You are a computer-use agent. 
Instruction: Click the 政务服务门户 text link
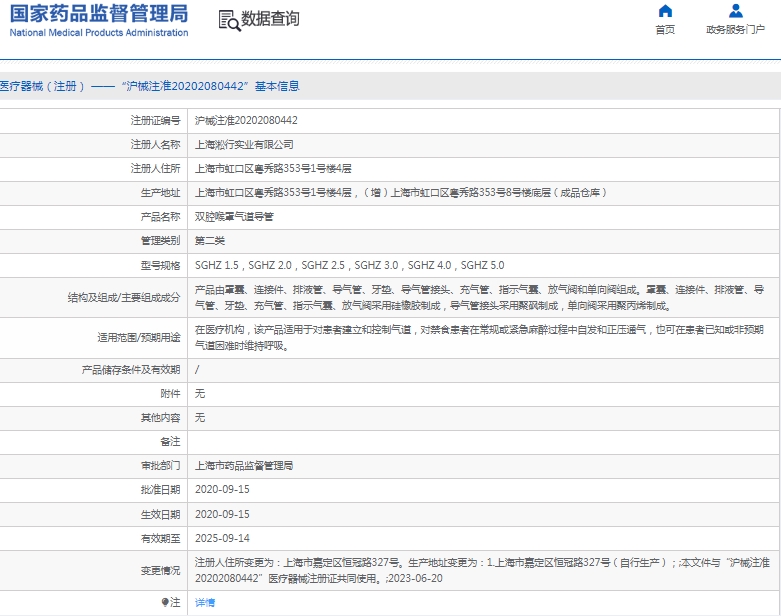coord(735,30)
